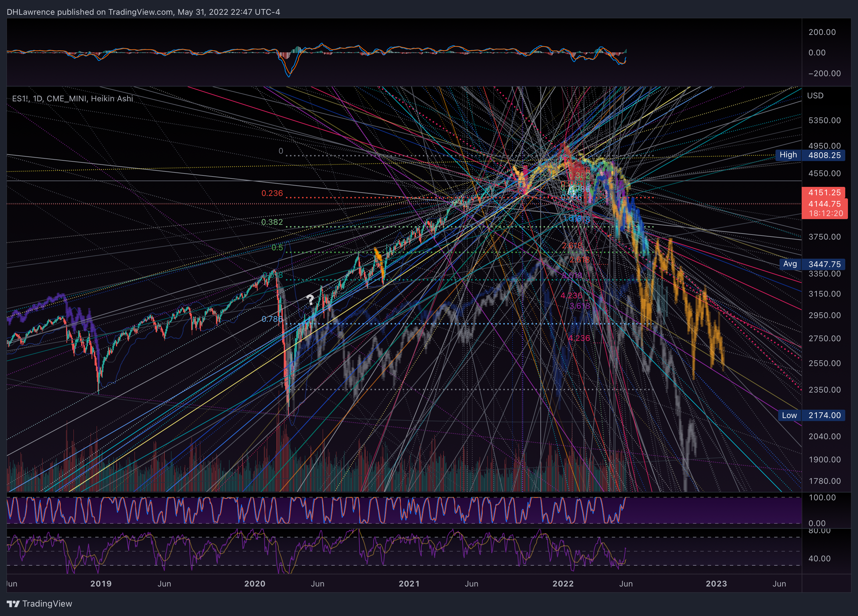The height and width of the screenshot is (616, 858).
Task: Click the 2023 label on time axis
Action: pyautogui.click(x=716, y=583)
